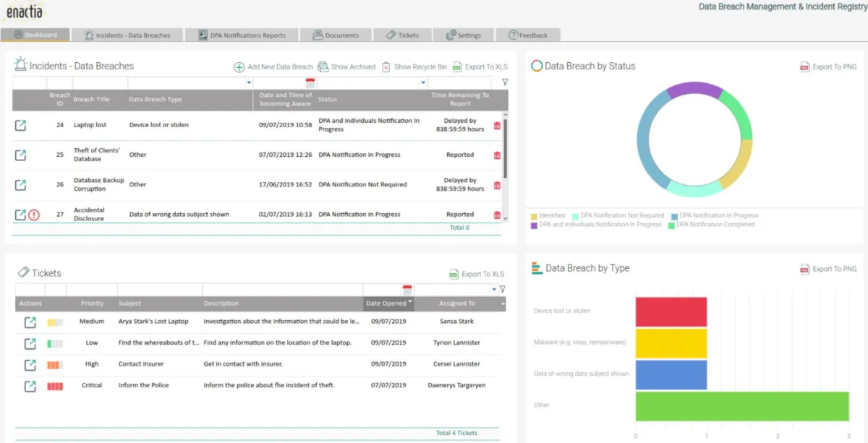This screenshot has height=443, width=868.
Task: Click the incidents table filter funnel icon
Action: click(505, 82)
